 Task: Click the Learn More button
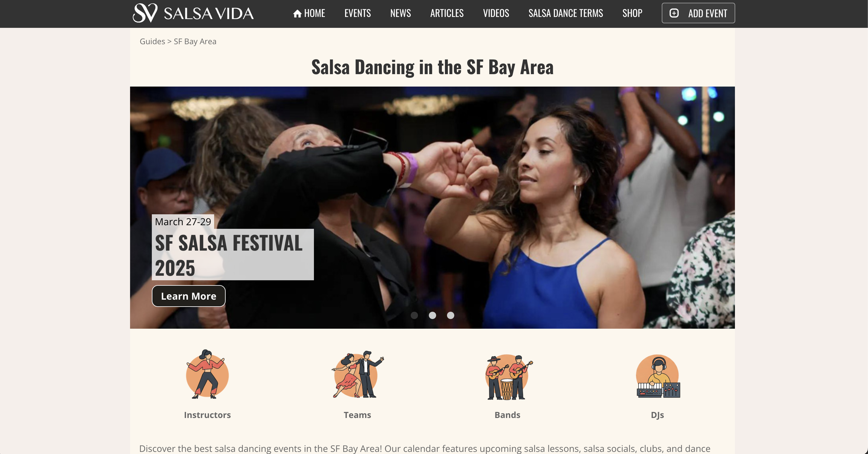tap(189, 296)
